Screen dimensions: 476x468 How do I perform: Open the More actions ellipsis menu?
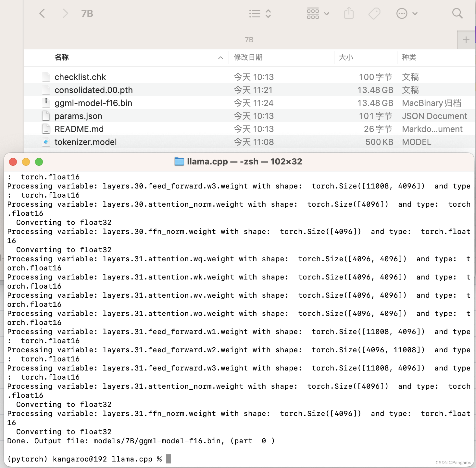click(x=407, y=13)
